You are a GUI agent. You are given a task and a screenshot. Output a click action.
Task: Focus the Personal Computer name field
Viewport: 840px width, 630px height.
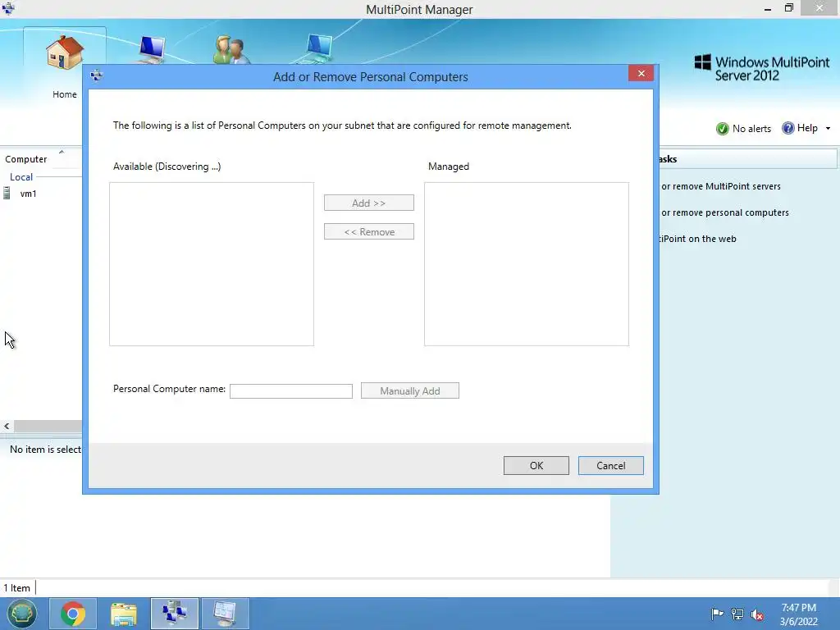(x=291, y=391)
